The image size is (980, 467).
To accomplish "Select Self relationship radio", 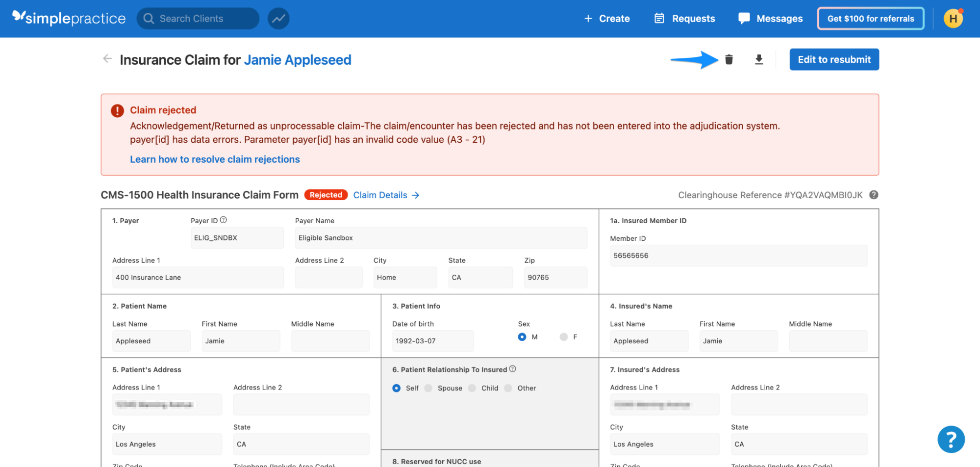I will [x=397, y=388].
